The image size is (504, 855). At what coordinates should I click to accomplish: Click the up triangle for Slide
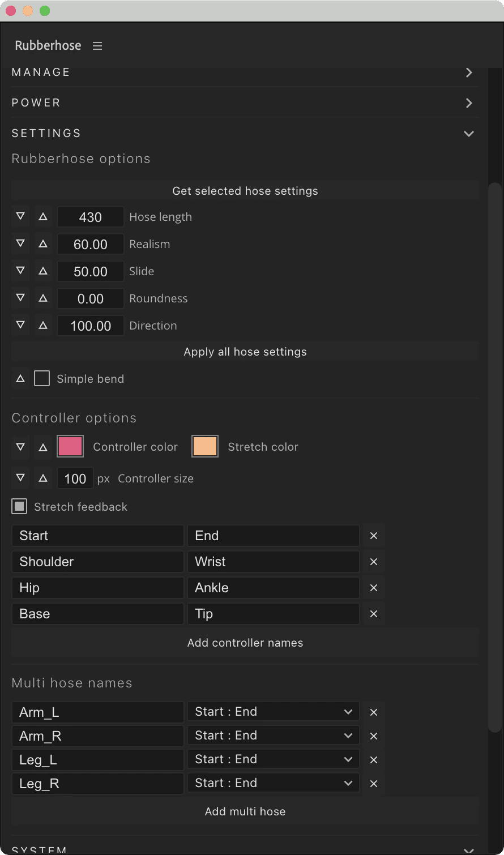(x=43, y=271)
